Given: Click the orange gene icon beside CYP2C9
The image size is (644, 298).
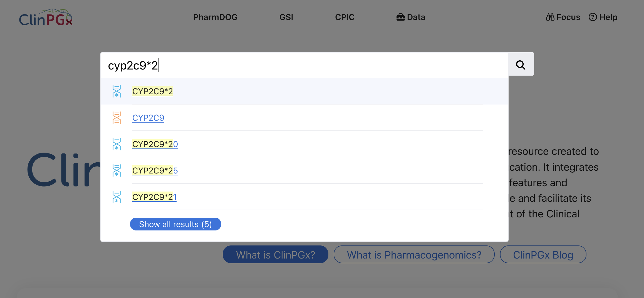Looking at the screenshot, I should point(117,118).
